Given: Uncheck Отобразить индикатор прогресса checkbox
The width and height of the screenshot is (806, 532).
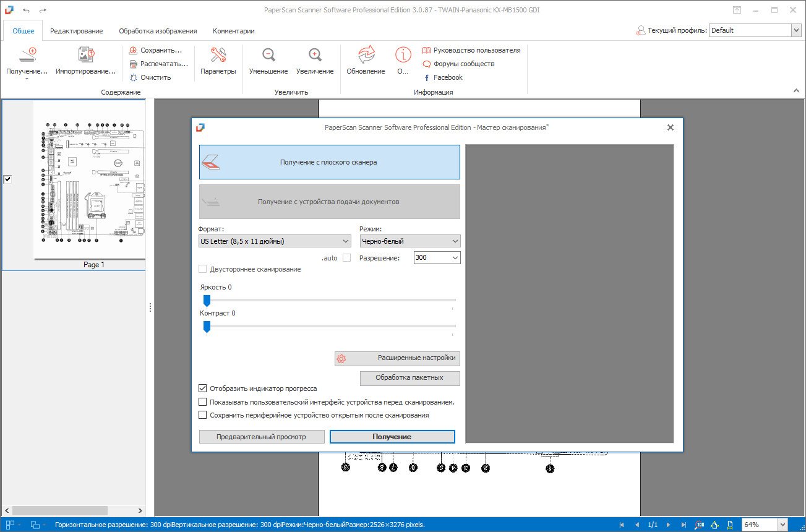Looking at the screenshot, I should point(202,388).
